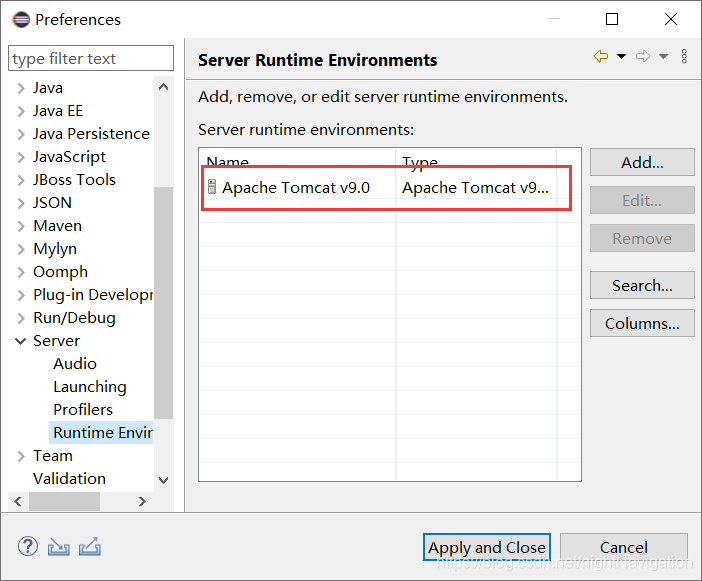
Task: Click the export preferences icon
Action: tap(90, 546)
